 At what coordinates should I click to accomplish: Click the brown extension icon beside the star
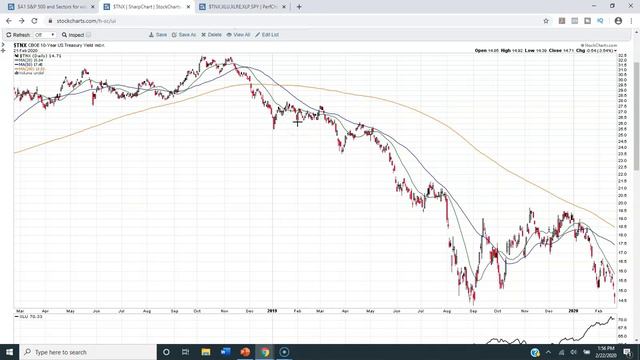(x=562, y=21)
